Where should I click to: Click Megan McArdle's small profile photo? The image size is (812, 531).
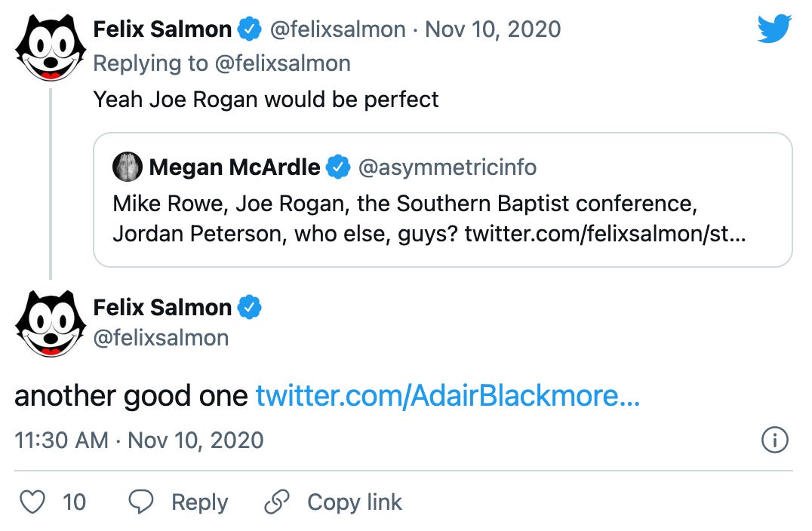[127, 167]
